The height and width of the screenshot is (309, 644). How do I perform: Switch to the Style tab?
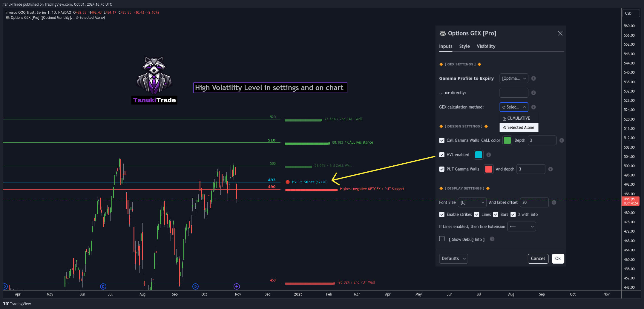(464, 46)
